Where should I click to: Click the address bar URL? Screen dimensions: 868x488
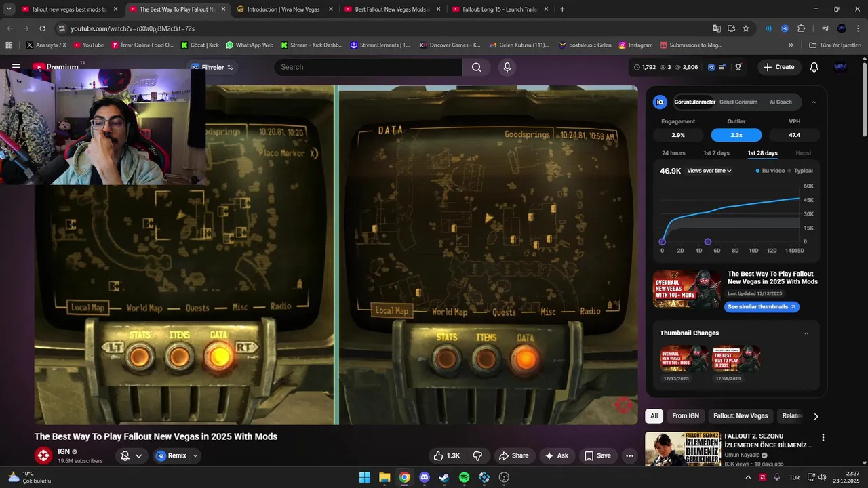tap(133, 28)
